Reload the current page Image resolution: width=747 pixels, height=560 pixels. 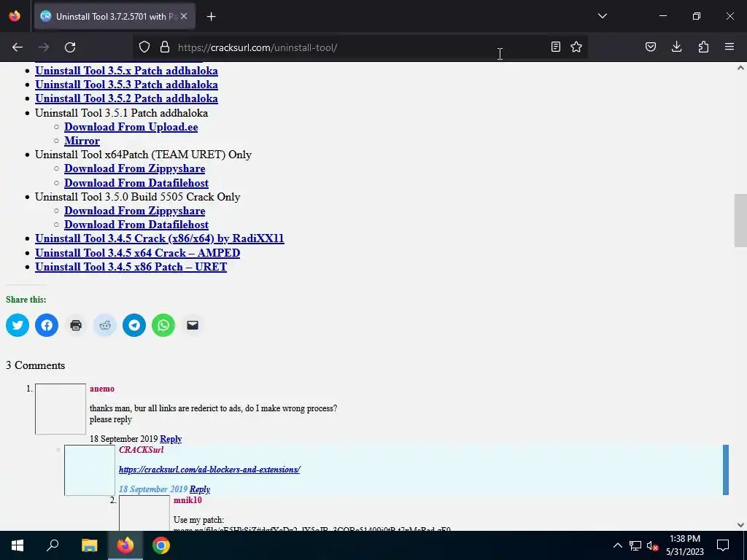[x=70, y=47]
